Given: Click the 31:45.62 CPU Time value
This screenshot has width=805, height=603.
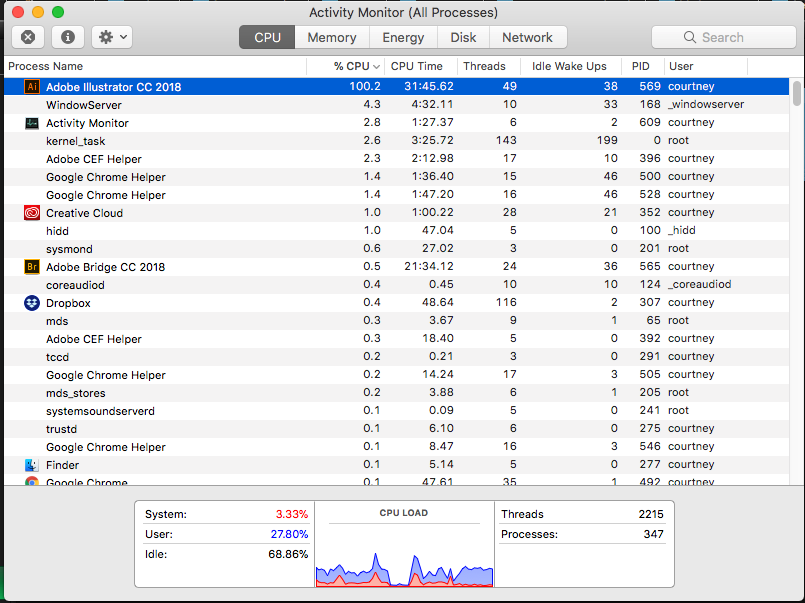Looking at the screenshot, I should (429, 86).
